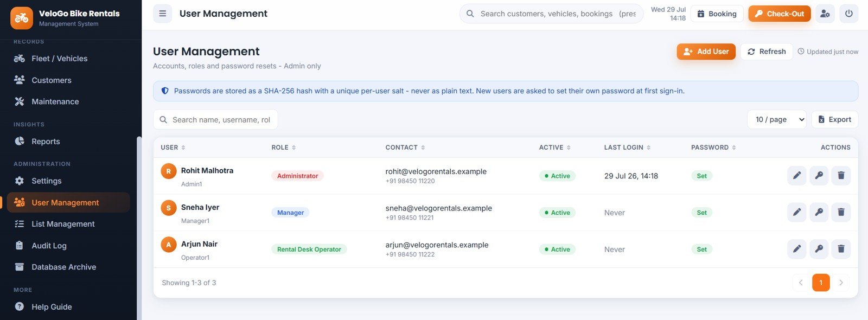Image resolution: width=868 pixels, height=320 pixels.
Task: Click Sneha Iyer's avatar circle S
Action: pyautogui.click(x=169, y=208)
